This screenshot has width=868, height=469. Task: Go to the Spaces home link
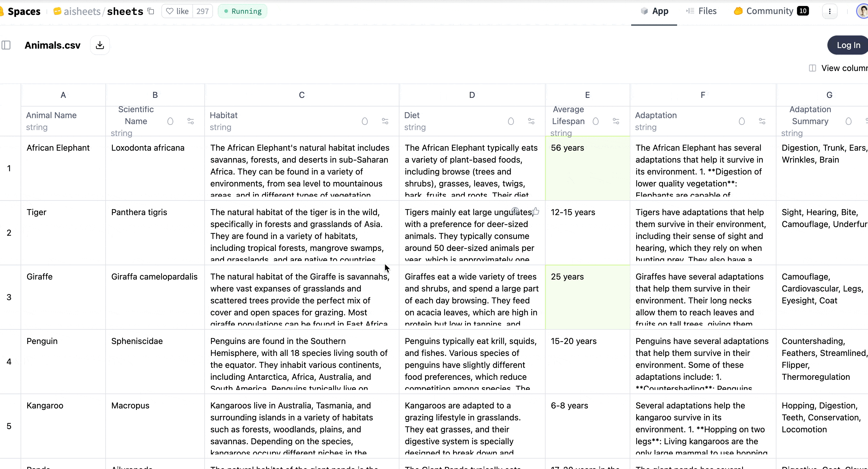(24, 11)
